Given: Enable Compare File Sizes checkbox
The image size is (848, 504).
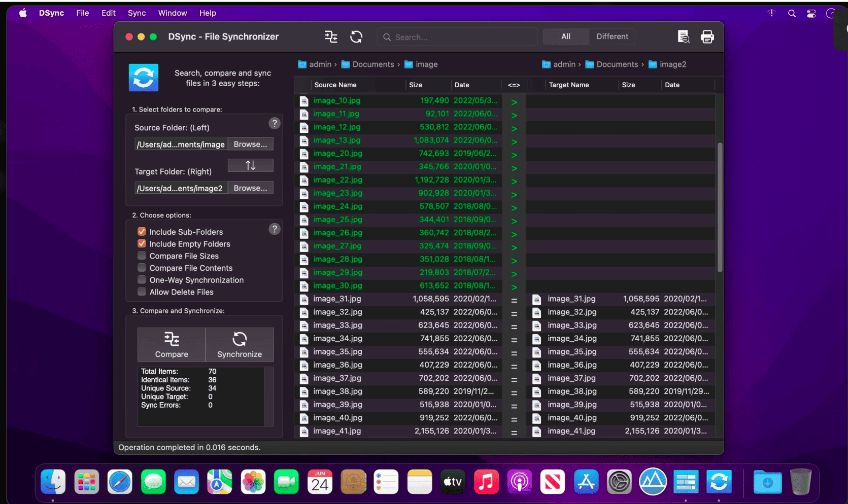Looking at the screenshot, I should pyautogui.click(x=142, y=256).
